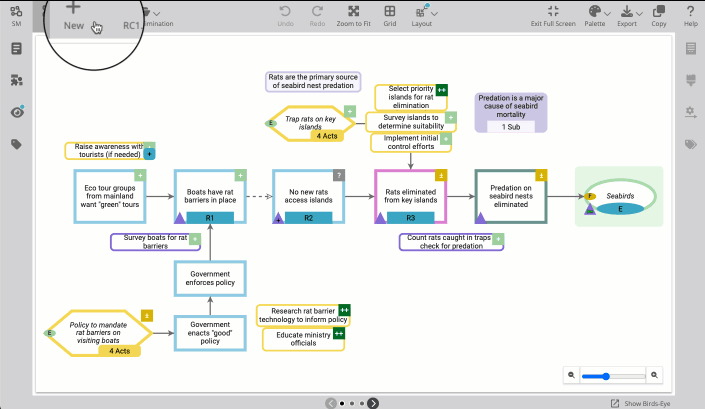This screenshot has width=705, height=409.
Task: Open the Export dropdown menu
Action: (627, 11)
